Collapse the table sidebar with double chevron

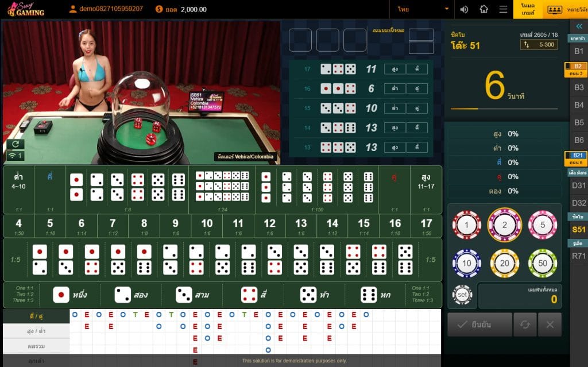579,26
